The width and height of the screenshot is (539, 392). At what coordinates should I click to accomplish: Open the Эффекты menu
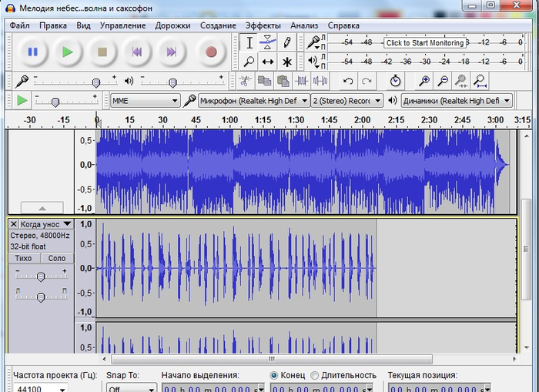tap(263, 25)
